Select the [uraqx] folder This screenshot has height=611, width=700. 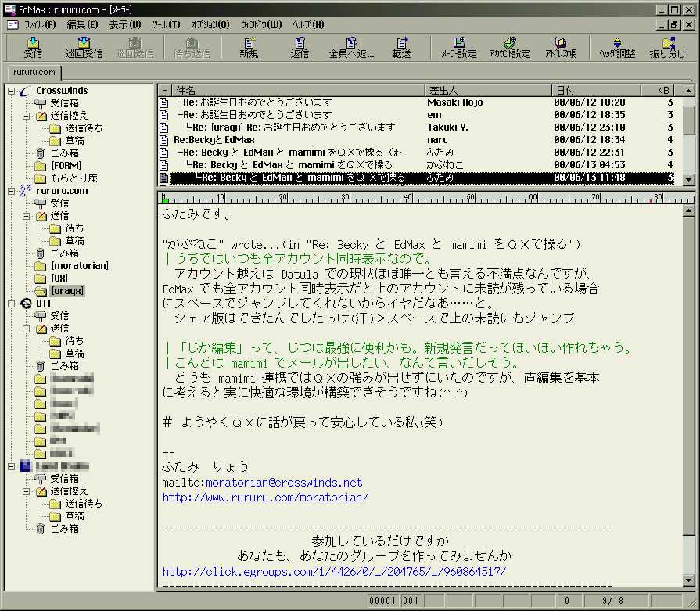pos(67,291)
